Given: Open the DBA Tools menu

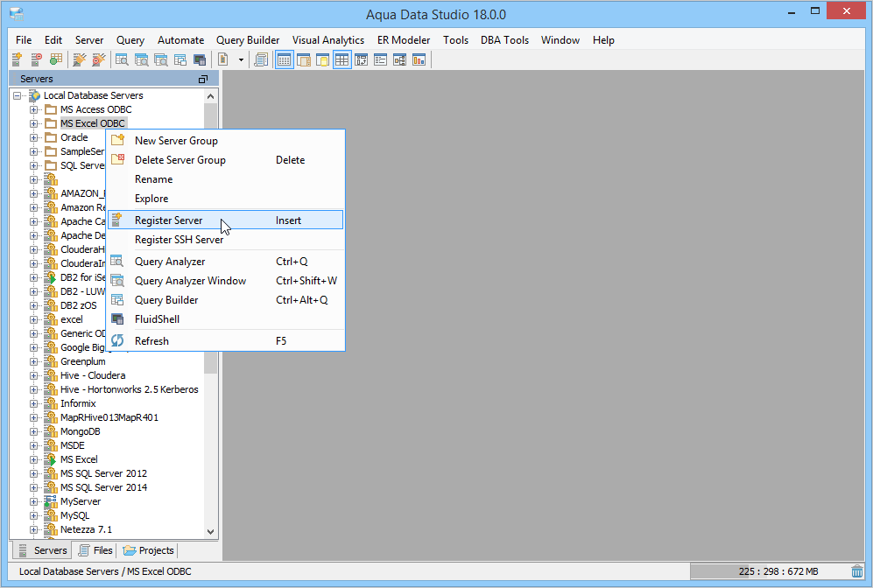Looking at the screenshot, I should tap(504, 40).
